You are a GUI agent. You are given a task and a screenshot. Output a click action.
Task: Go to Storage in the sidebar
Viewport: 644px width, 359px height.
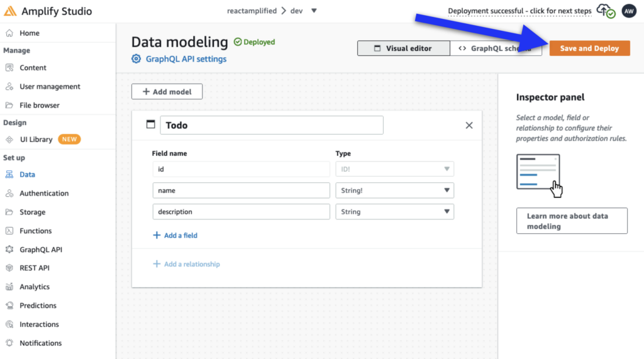pos(32,213)
